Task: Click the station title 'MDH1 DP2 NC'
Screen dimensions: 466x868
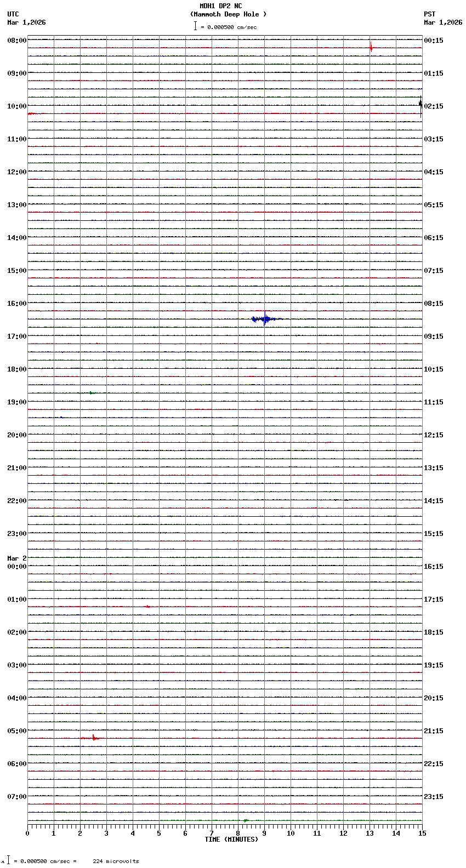Action: [221, 6]
